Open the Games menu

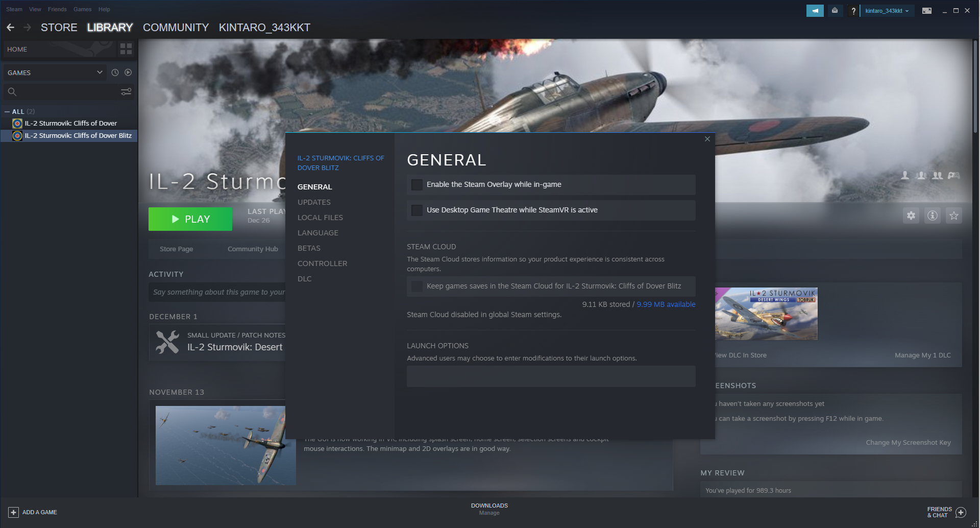tap(82, 9)
